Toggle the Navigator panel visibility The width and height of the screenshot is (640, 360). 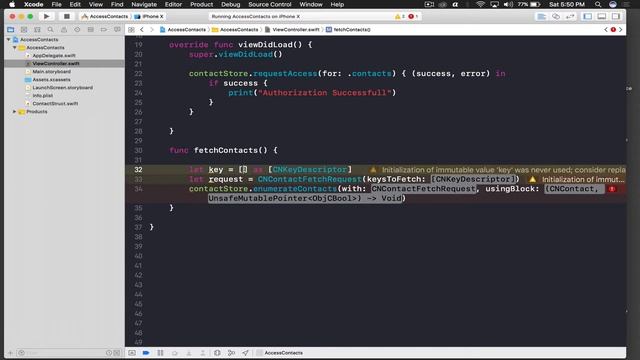[x=587, y=16]
